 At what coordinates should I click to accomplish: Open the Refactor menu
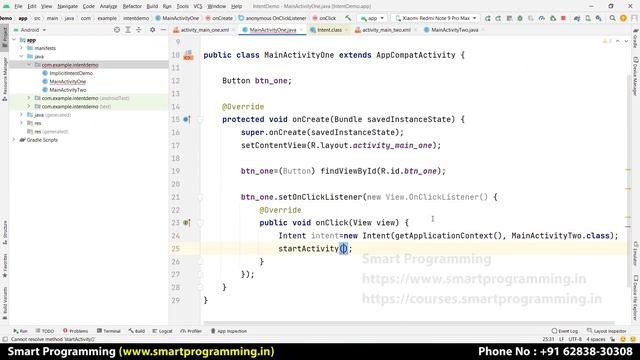pos(132,6)
